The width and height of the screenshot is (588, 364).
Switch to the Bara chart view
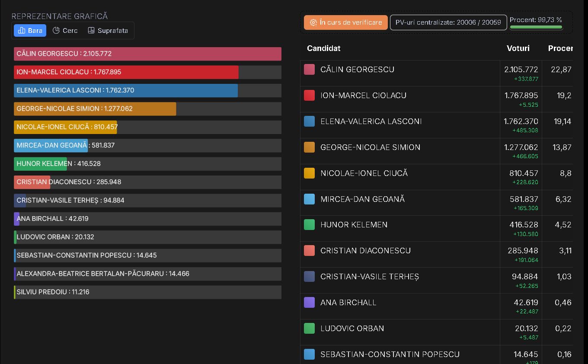(x=30, y=31)
